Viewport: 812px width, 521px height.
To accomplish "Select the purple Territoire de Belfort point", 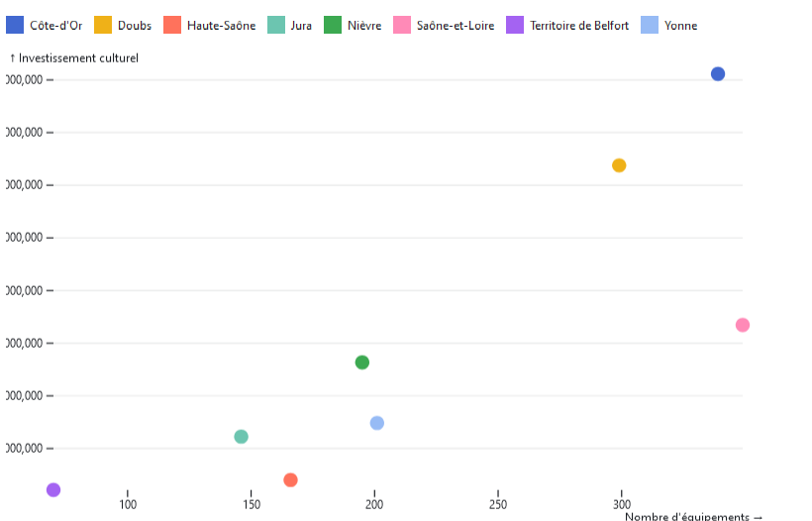I will tap(53, 490).
